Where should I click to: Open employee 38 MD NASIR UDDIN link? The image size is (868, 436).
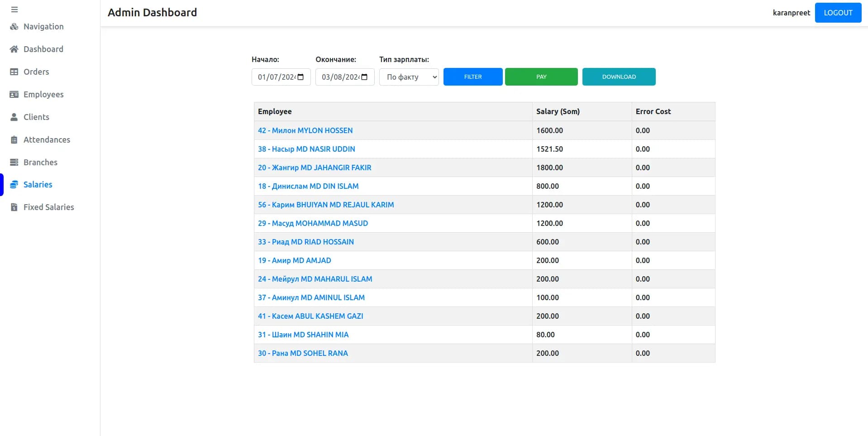click(306, 149)
